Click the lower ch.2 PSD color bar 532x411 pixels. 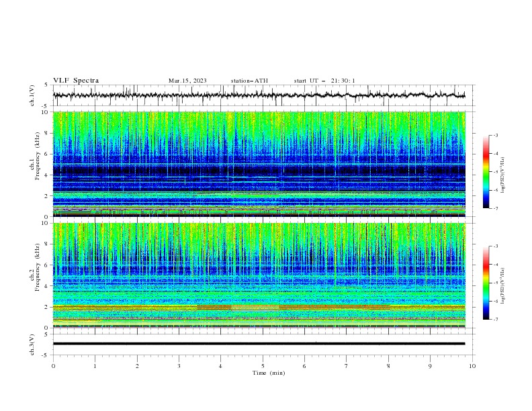click(486, 283)
